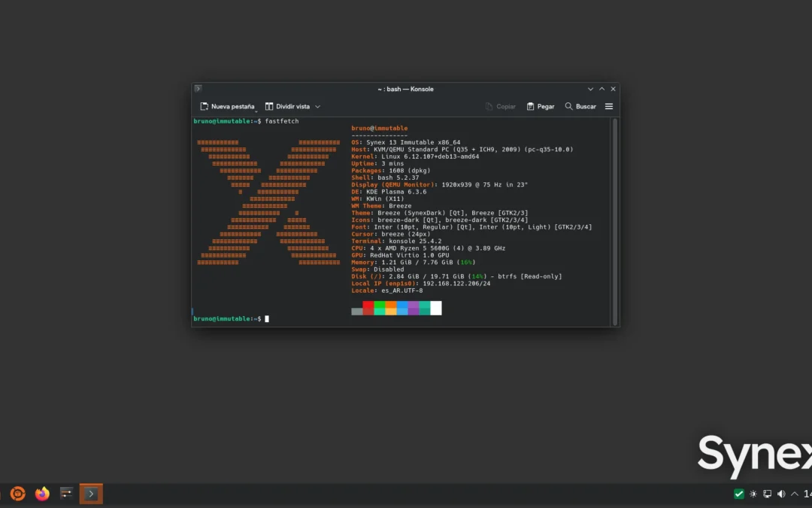The width and height of the screenshot is (812, 508).
Task: Click the "Shell: bash 5.2.37" line
Action: point(385,178)
